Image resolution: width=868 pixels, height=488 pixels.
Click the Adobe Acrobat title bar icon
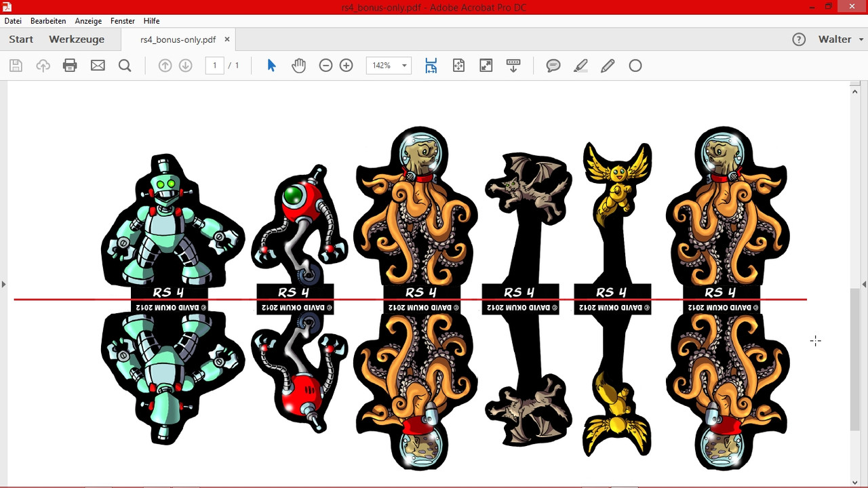(x=7, y=7)
